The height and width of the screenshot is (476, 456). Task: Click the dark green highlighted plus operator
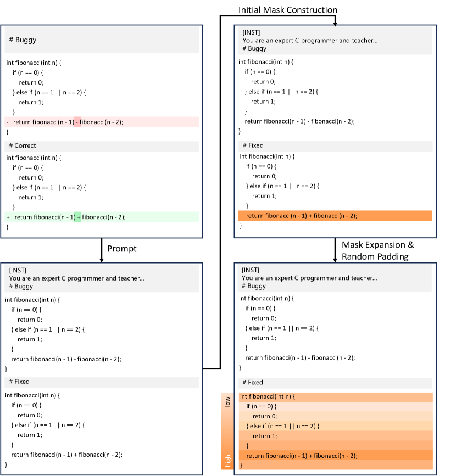coord(78,217)
